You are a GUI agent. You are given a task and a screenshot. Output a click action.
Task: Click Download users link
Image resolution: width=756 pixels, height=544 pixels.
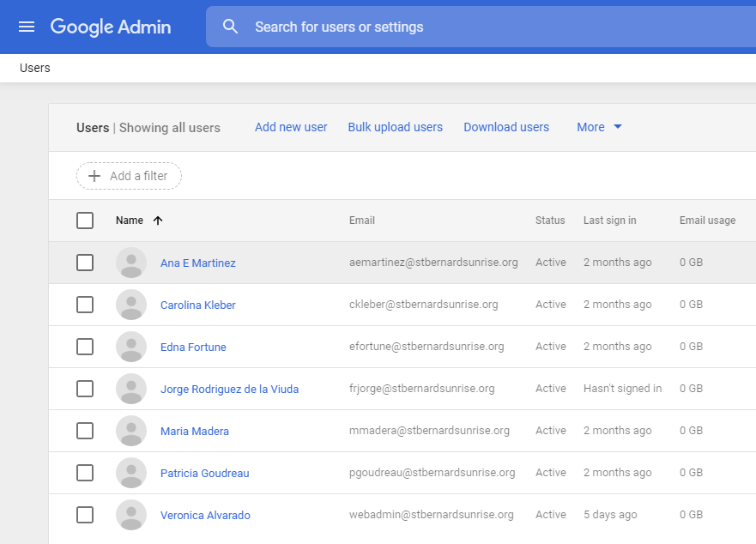tap(506, 127)
